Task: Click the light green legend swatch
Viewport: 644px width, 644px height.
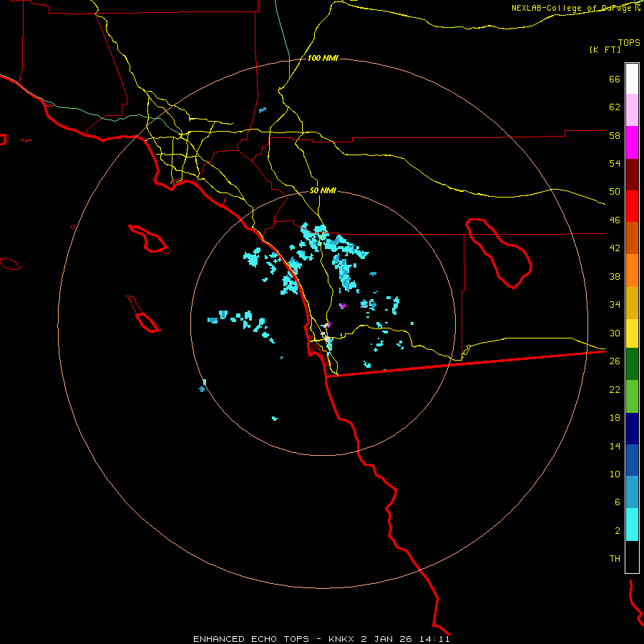Action: pos(632,396)
